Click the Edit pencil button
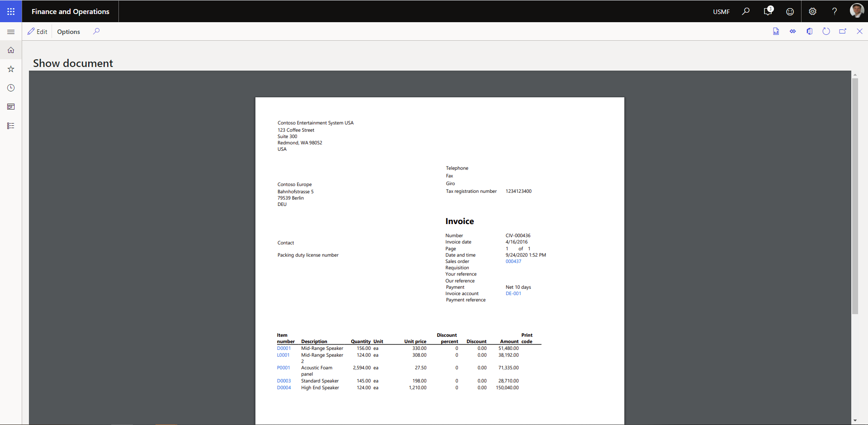The height and width of the screenshot is (425, 868). coord(38,32)
